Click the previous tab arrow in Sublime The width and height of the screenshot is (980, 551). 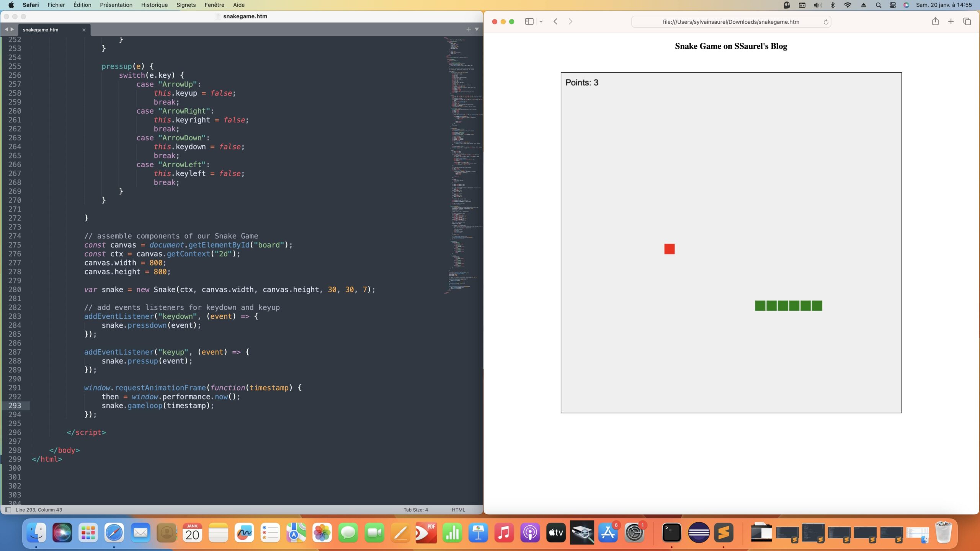(6, 29)
